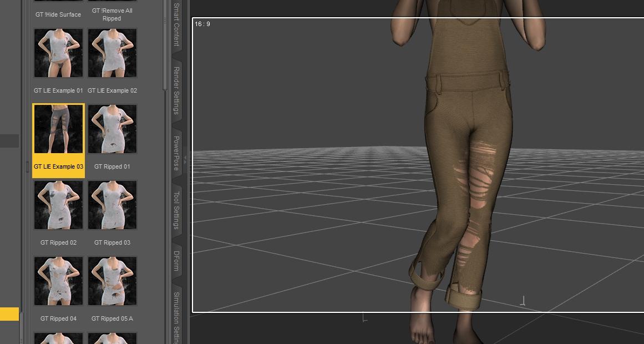Viewport: 644px width, 344px height.
Task: Select the GT LIE Example 02 thumbnail
Action: tap(112, 53)
